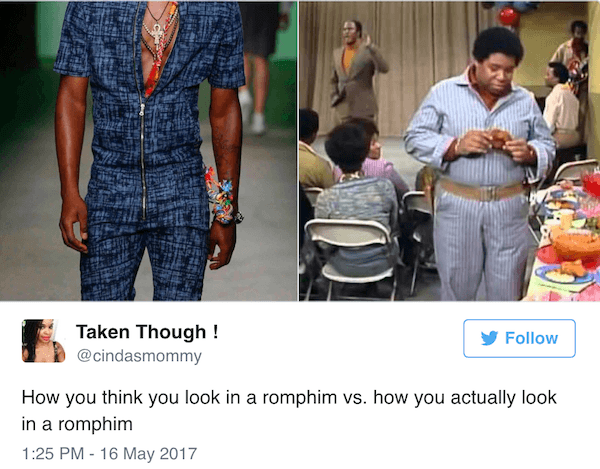Click the standing man in tan suit
Image resolution: width=600 pixels, height=469 pixels.
pos(355,71)
